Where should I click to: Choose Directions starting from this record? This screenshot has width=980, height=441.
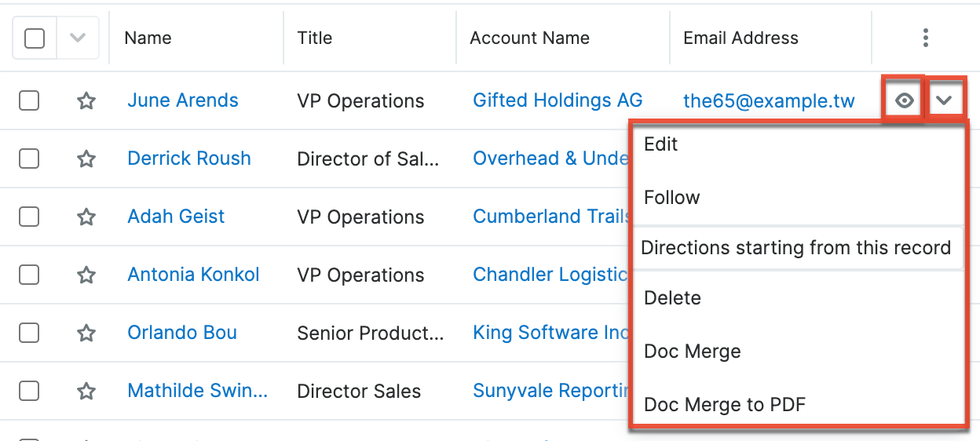(795, 248)
